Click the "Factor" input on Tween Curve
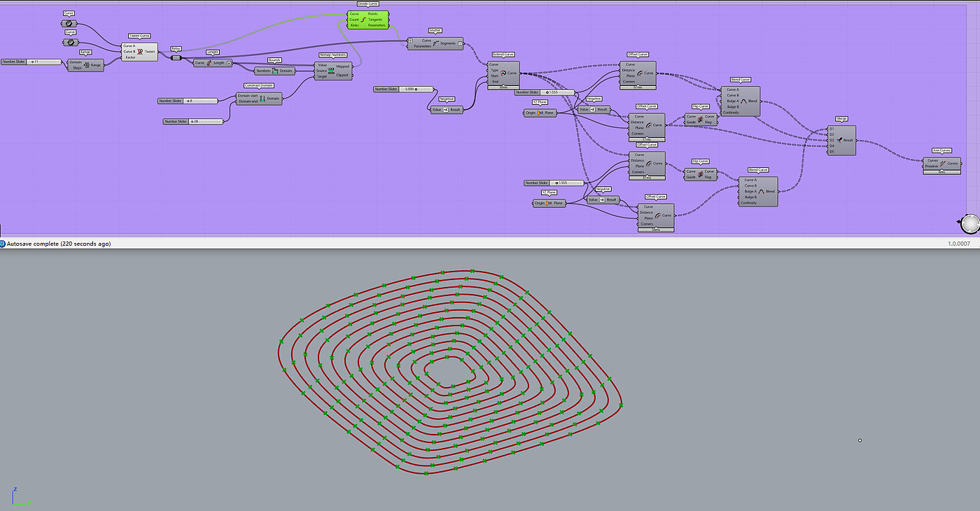The image size is (980, 511). pos(130,57)
